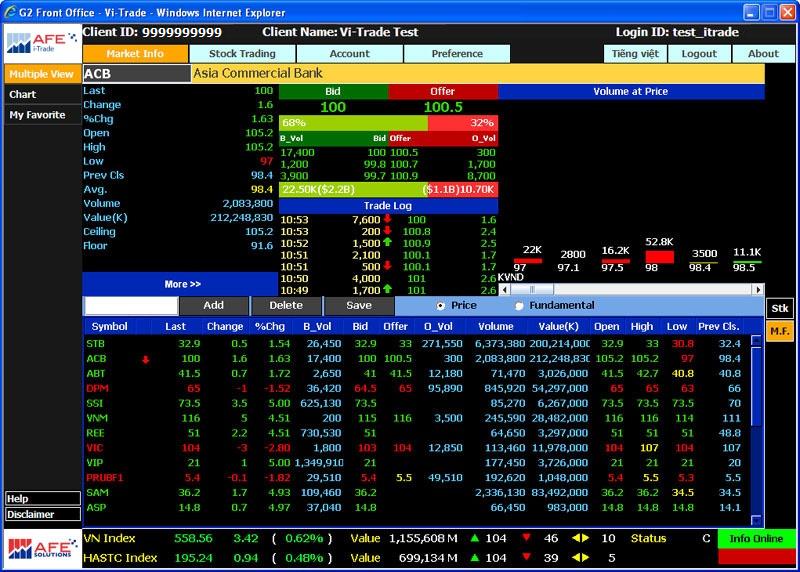This screenshot has height=572, width=800.
Task: Select the Fundamental radio button
Action: click(x=519, y=306)
